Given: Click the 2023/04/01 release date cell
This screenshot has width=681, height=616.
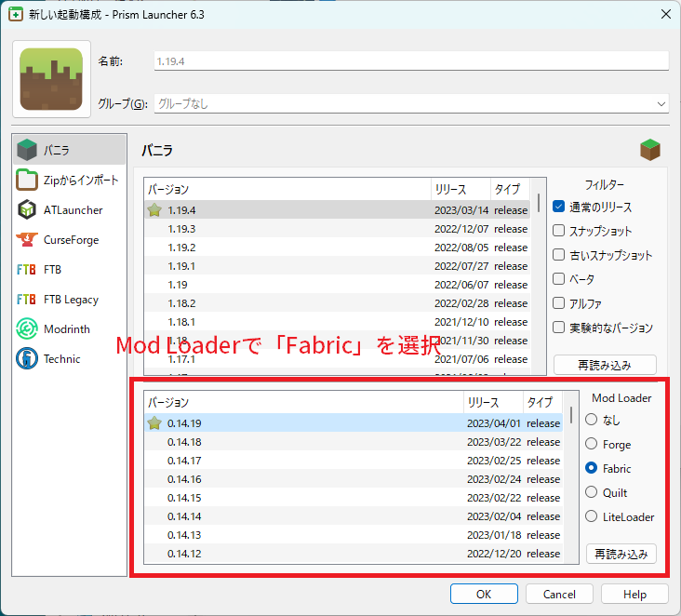Looking at the screenshot, I should [494, 423].
